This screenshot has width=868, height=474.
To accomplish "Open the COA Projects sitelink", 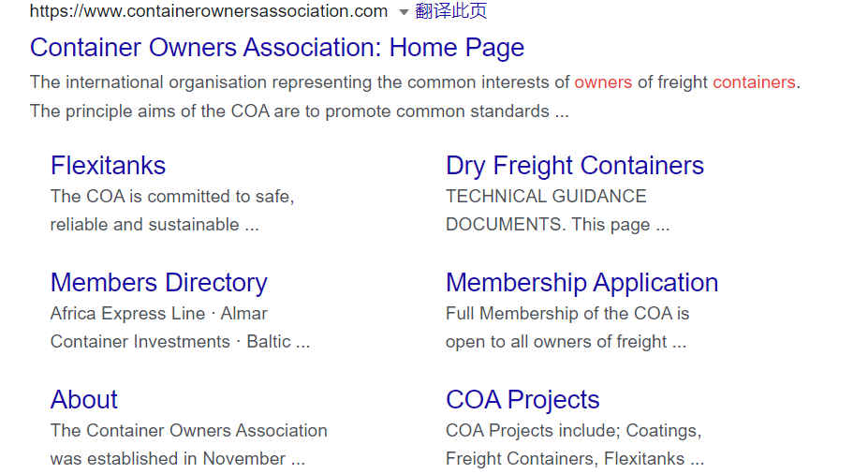I will (522, 399).
